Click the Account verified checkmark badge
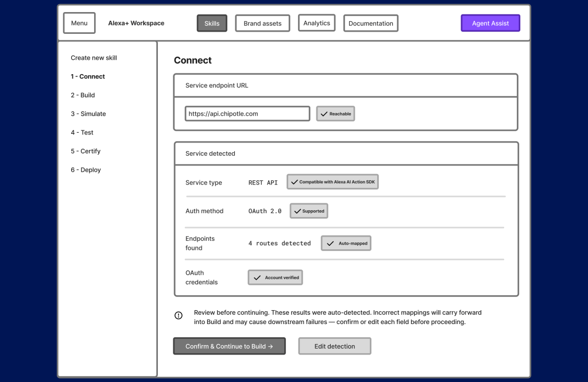Image resolution: width=588 pixels, height=382 pixels. coord(275,277)
